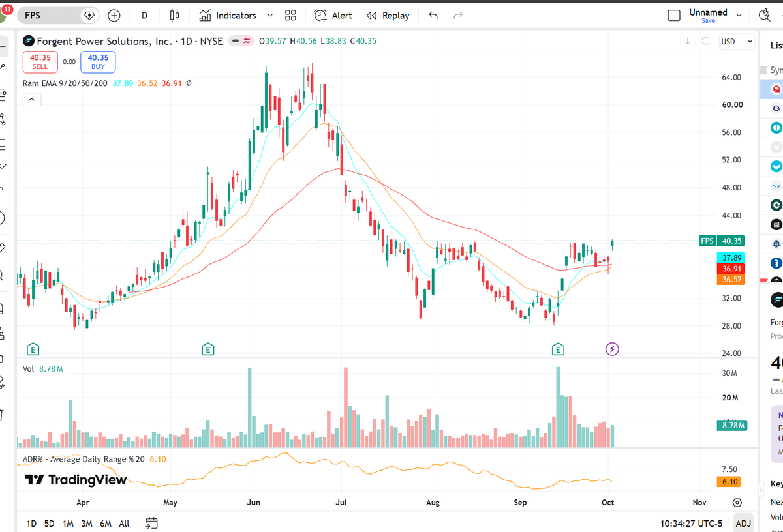Open the candlestick chart style selector

[x=174, y=15]
